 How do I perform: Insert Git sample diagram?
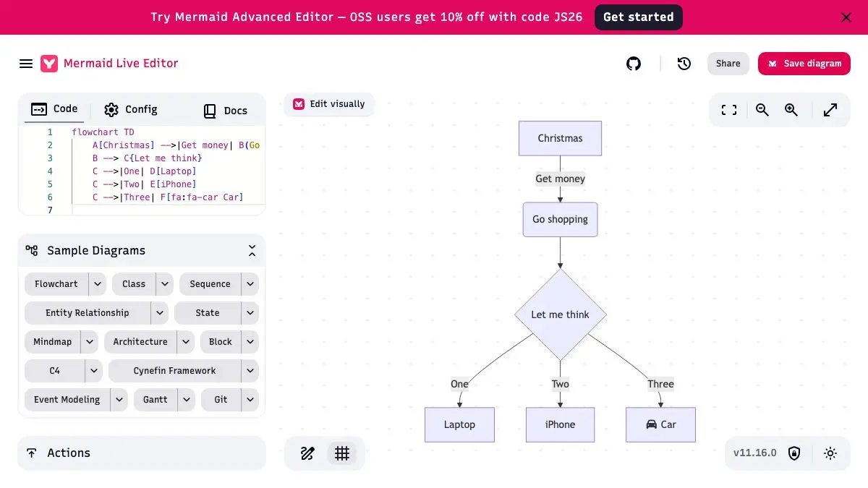(221, 400)
